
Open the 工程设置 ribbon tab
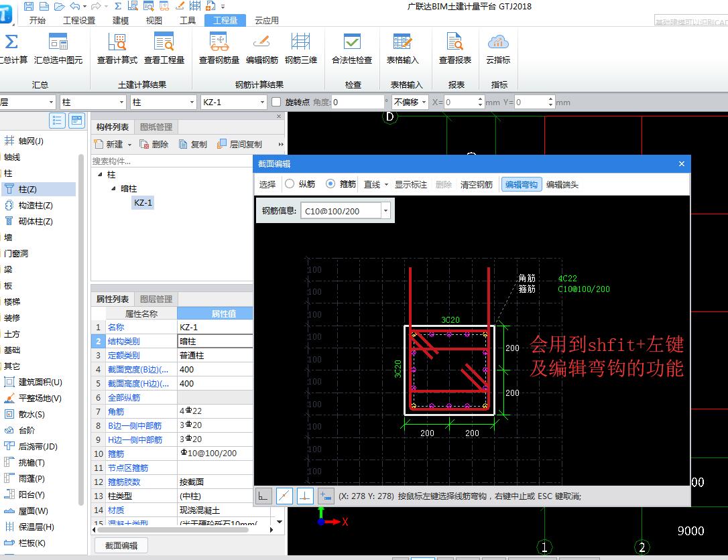(x=79, y=20)
